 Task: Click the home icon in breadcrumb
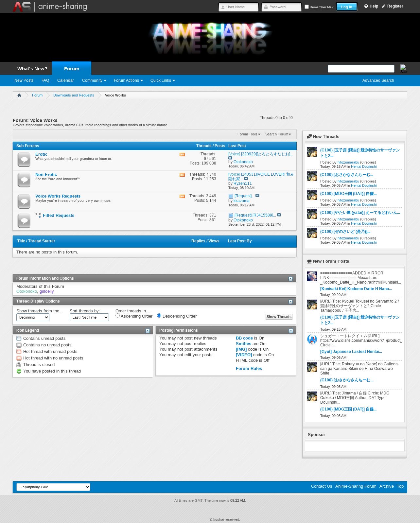(x=19, y=95)
